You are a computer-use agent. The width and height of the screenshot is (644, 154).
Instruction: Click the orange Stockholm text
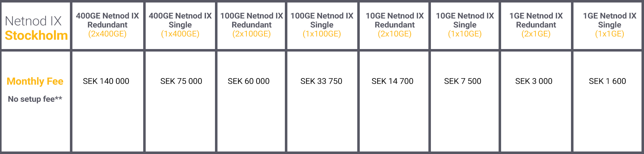point(36,36)
